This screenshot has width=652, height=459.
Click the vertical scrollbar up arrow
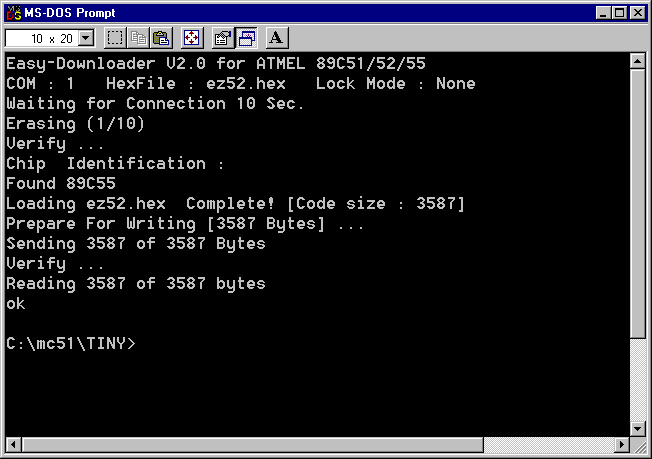click(x=638, y=61)
